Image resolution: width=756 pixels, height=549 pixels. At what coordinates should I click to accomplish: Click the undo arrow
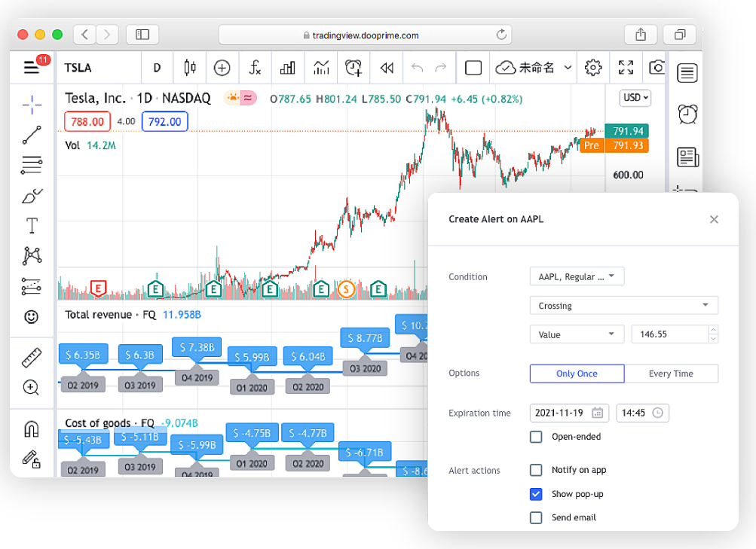click(417, 68)
